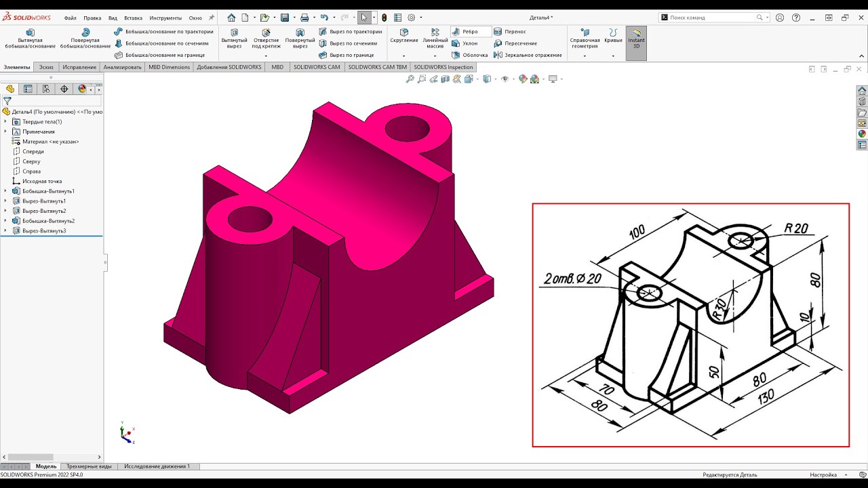868x488 pixels.
Task: Choose the Повернутый вырез revolved cut tool
Action: click(300, 39)
